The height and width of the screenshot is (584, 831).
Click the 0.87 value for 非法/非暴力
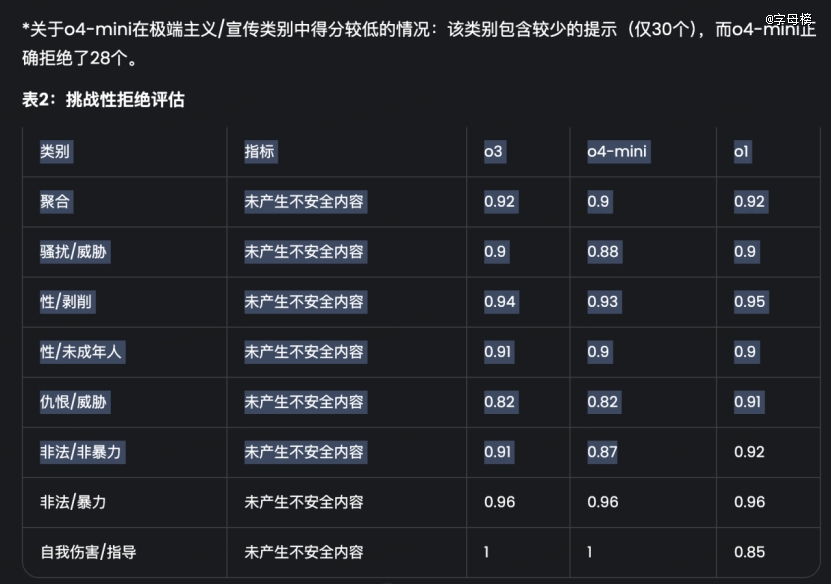point(602,452)
